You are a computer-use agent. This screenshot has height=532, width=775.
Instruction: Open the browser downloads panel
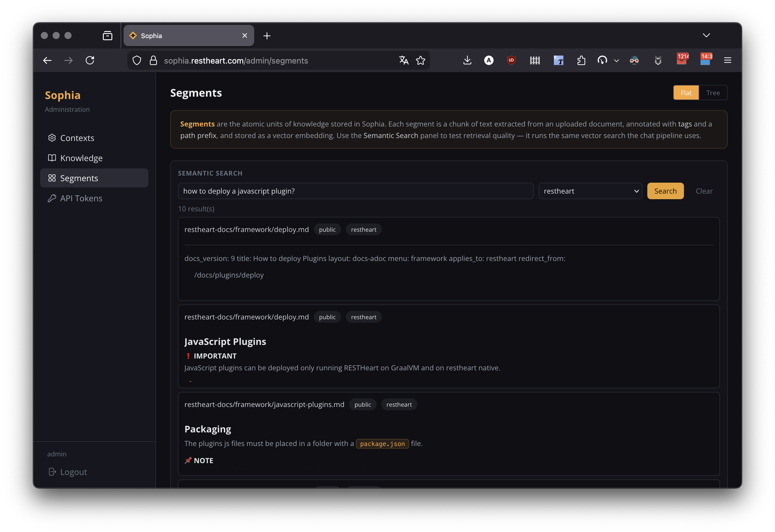(x=467, y=60)
